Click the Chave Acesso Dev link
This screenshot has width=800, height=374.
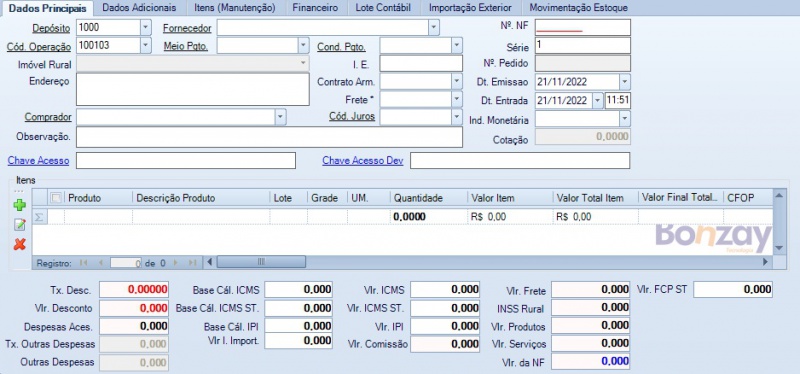pos(363,161)
